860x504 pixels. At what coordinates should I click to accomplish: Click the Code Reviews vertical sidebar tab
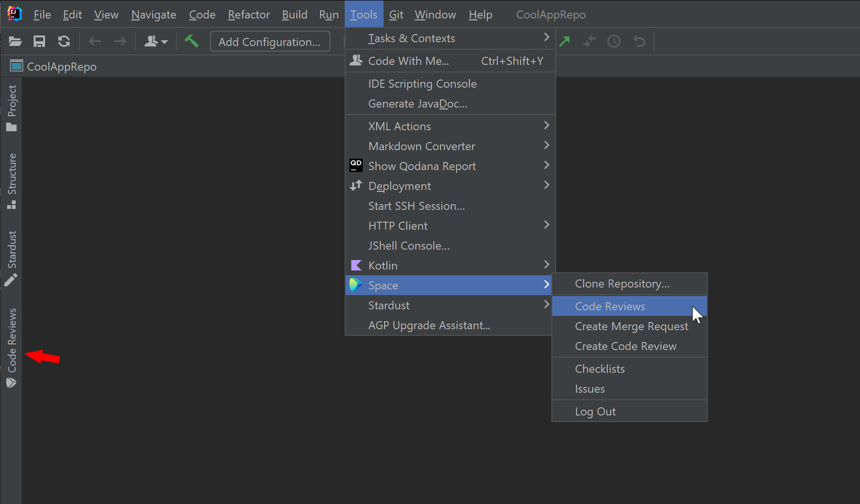pos(12,337)
